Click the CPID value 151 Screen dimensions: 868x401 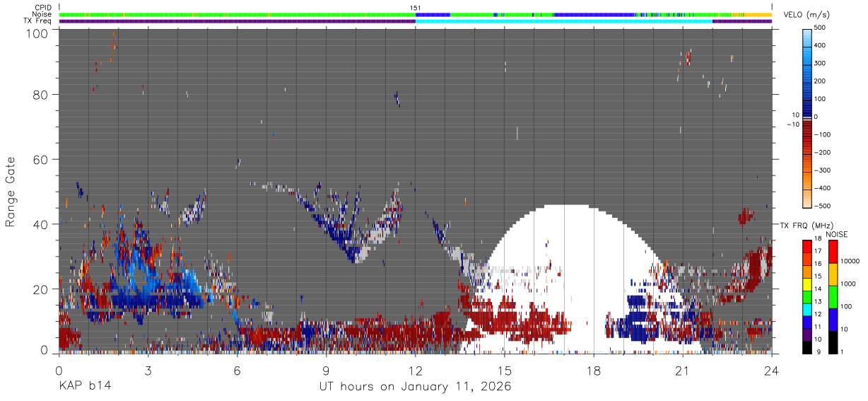point(416,8)
